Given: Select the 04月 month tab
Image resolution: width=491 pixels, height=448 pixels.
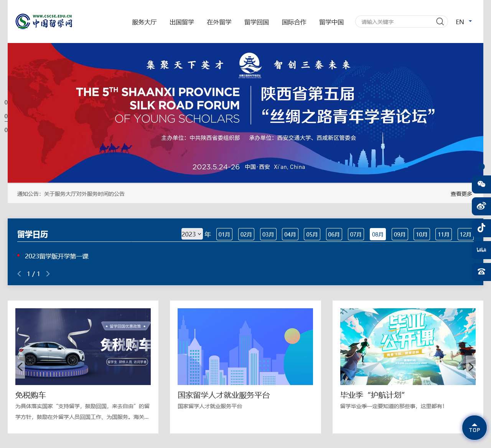Looking at the screenshot, I should [x=290, y=234].
